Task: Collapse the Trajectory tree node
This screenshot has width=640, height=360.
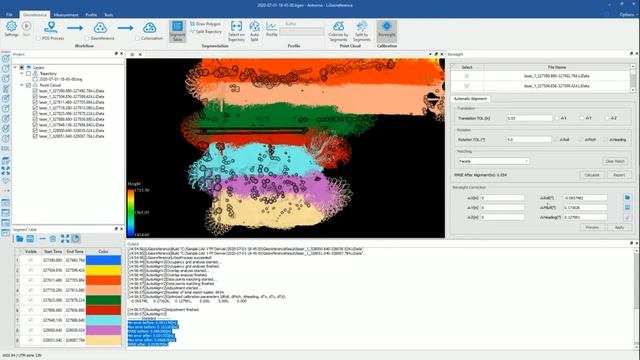Action: tap(22, 73)
